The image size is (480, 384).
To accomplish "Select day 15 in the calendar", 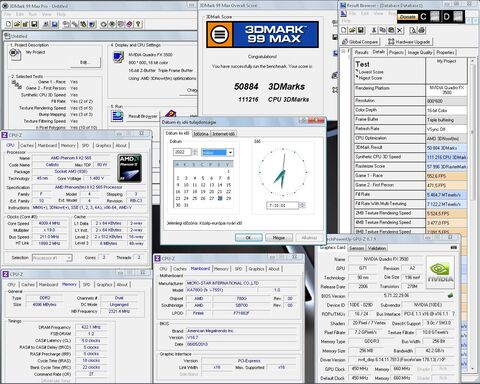I will (x=228, y=185).
